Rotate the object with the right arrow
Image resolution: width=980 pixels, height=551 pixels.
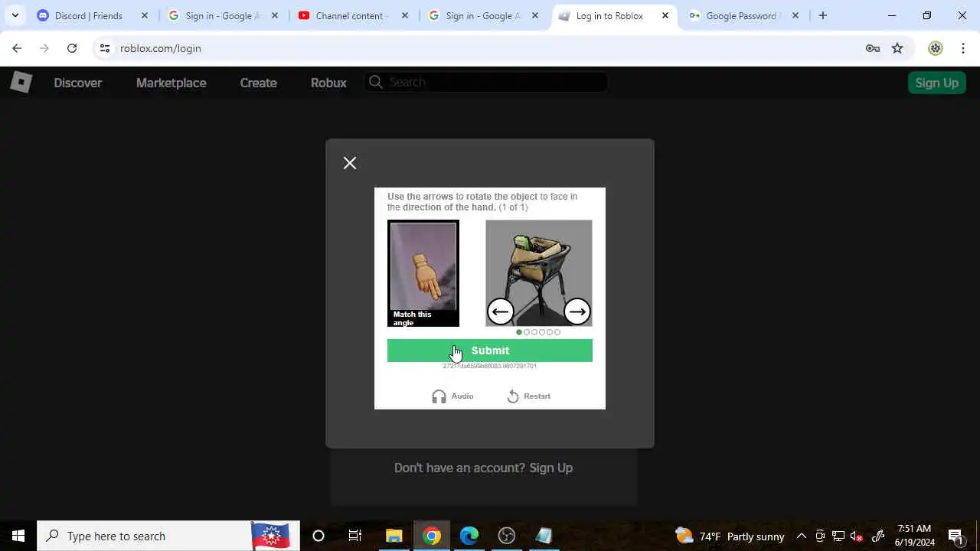point(577,311)
